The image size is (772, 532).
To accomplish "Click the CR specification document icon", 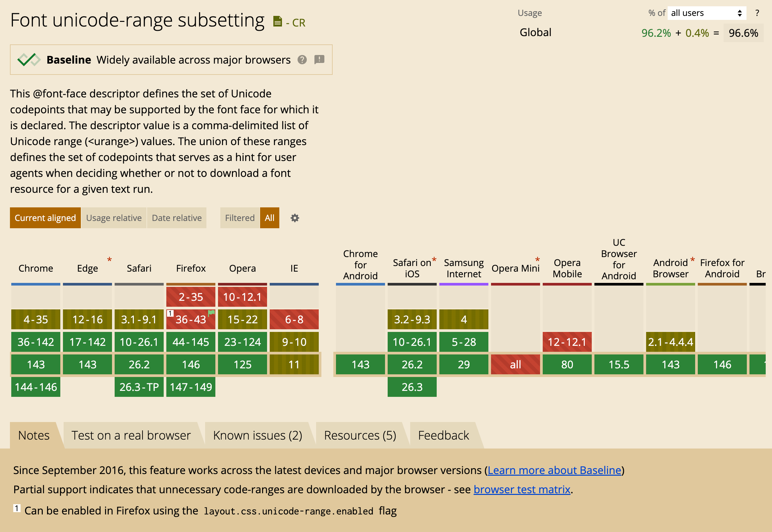I will (277, 21).
